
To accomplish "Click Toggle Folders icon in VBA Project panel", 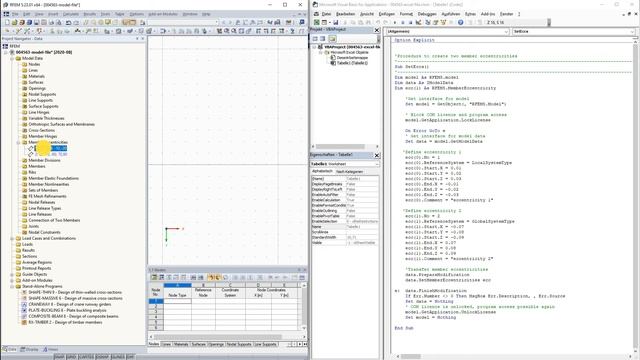I will [332, 39].
